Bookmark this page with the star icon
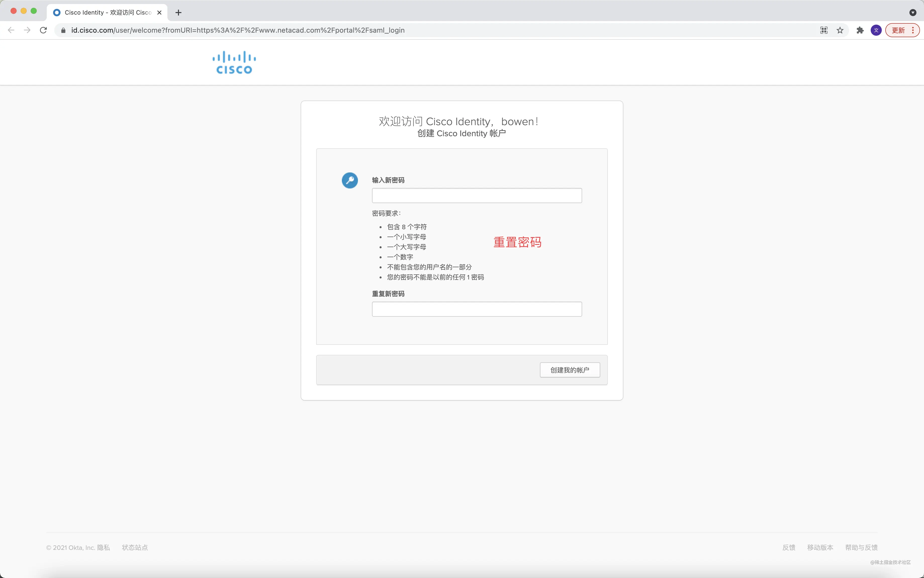 point(840,30)
